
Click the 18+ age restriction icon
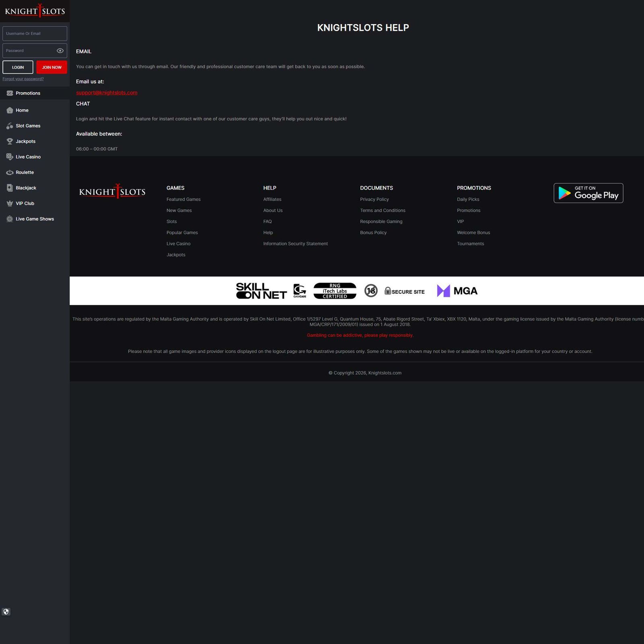pos(371,291)
